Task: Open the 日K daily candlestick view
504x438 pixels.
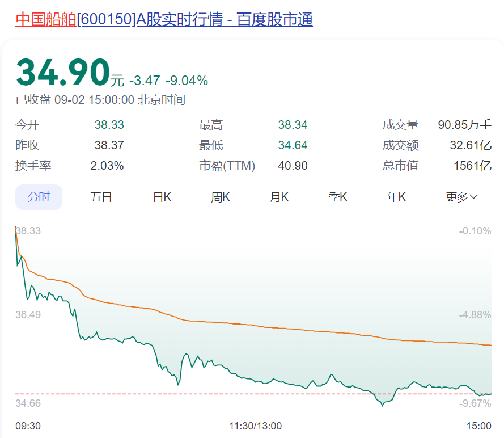Action: (x=162, y=196)
